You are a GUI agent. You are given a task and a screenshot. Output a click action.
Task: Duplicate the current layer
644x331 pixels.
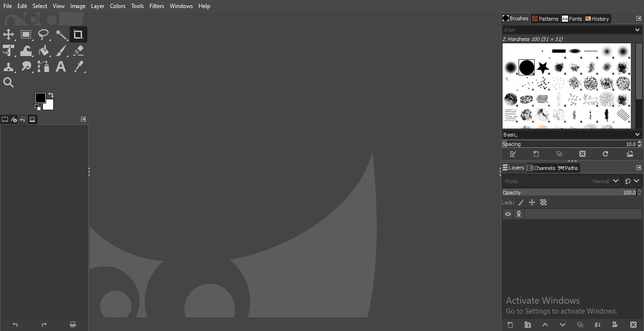click(x=580, y=324)
